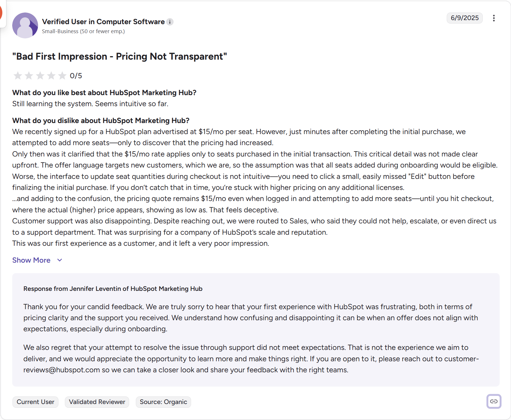511x420 pixels.
Task: Expand the review using the chevron arrow
Action: pos(60,260)
